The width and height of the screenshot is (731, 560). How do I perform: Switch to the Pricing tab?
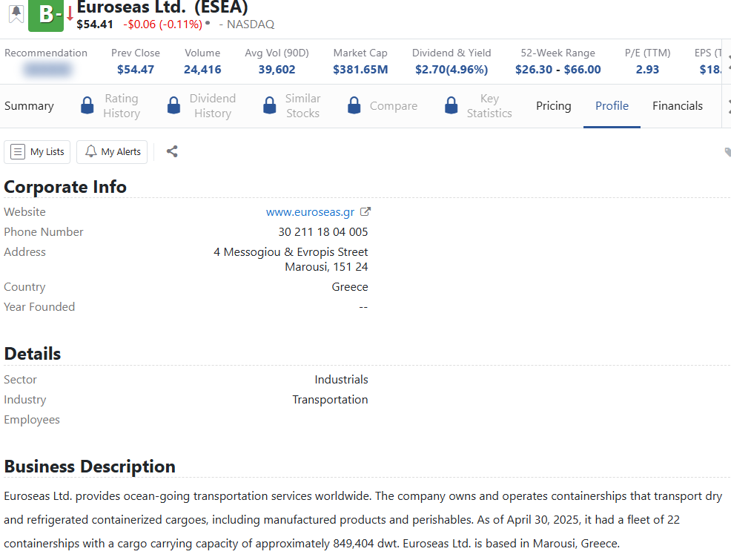point(553,106)
